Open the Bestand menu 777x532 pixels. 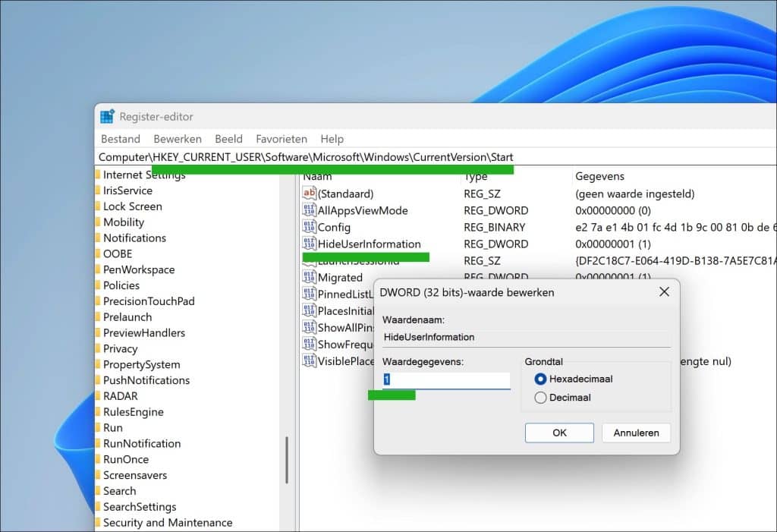click(x=121, y=139)
